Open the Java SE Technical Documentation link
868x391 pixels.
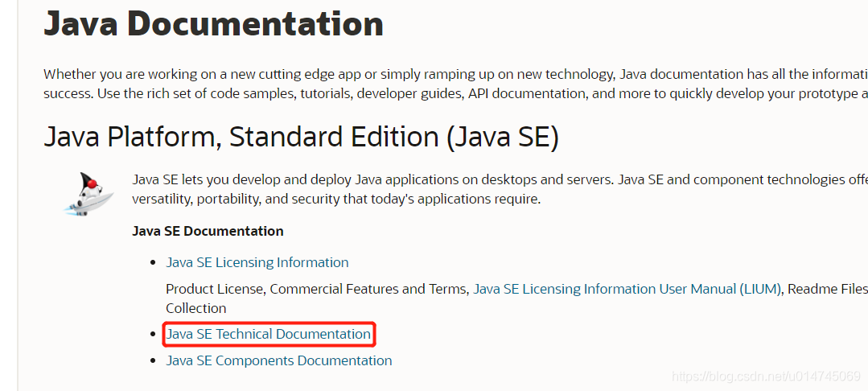click(269, 334)
